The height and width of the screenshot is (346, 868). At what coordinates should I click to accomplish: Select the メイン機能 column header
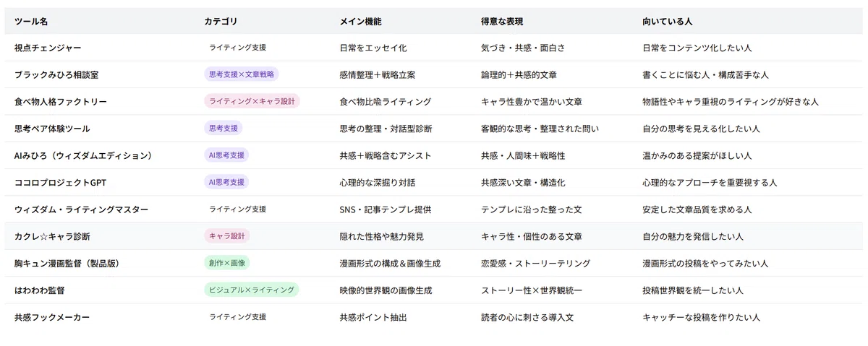tap(361, 22)
